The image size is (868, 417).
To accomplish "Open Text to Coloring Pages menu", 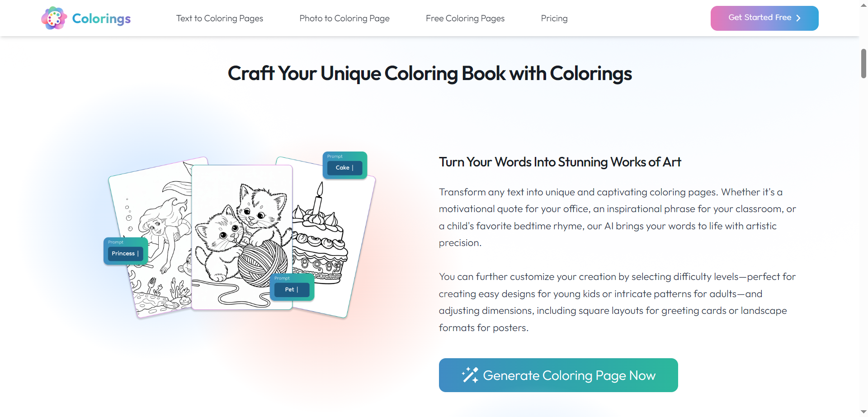I will 220,18.
